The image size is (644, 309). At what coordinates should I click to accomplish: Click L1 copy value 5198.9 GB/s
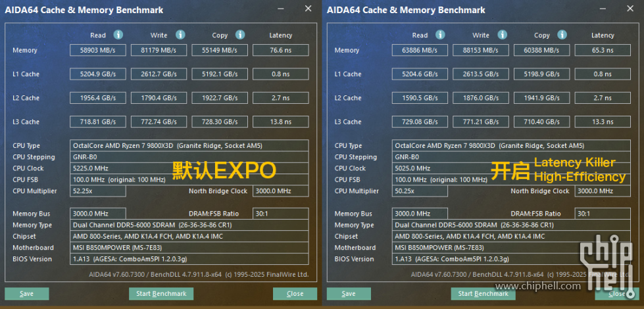[x=542, y=74]
